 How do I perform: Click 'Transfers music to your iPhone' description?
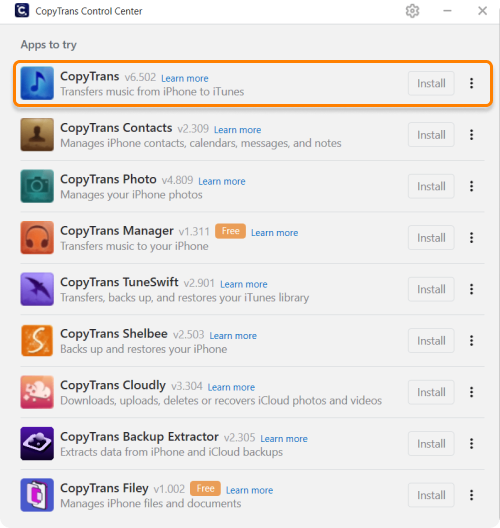pyautogui.click(x=134, y=246)
